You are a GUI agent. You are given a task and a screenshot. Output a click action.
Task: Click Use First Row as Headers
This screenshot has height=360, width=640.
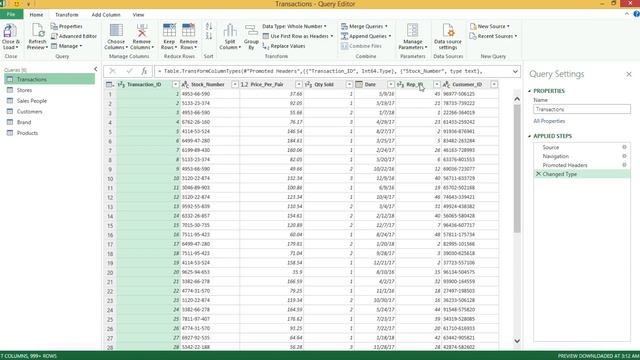(x=298, y=36)
